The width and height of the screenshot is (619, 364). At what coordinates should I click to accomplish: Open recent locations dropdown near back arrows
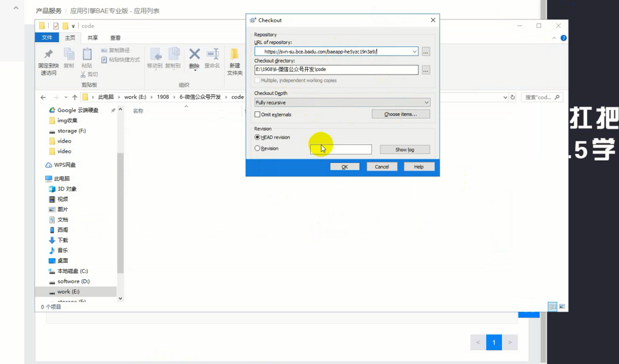(66, 97)
